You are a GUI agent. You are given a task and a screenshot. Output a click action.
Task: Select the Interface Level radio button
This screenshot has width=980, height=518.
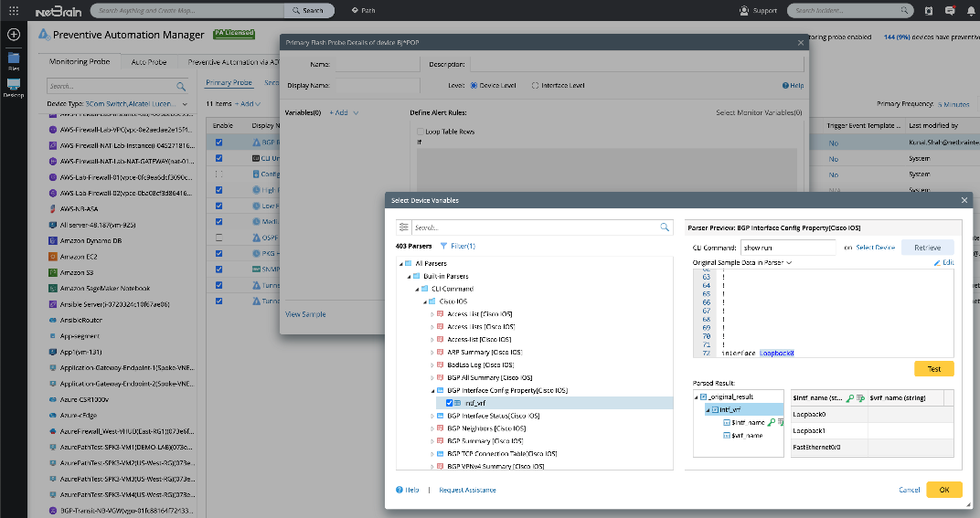coord(535,86)
